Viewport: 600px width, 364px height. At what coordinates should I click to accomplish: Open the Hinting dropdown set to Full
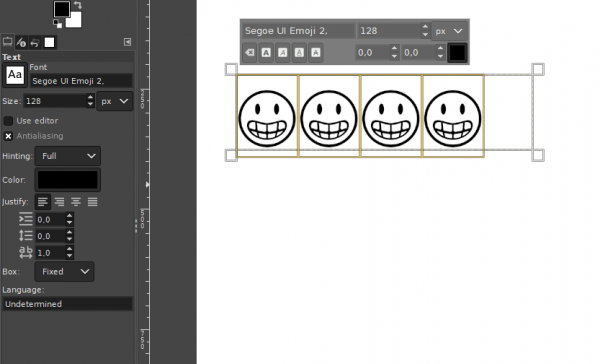point(68,156)
